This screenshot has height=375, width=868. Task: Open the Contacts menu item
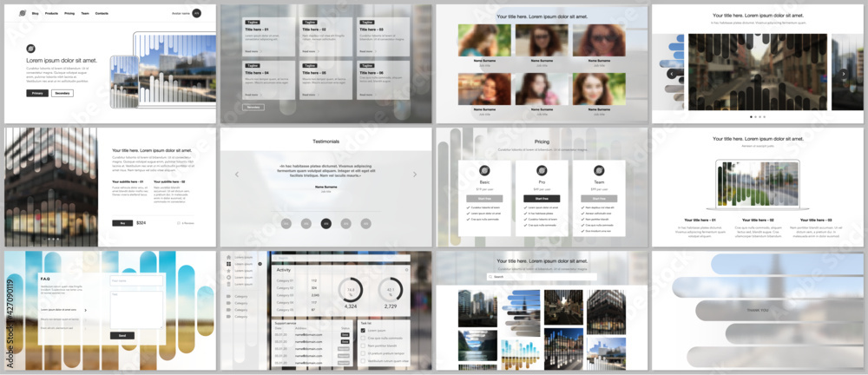pyautogui.click(x=102, y=13)
